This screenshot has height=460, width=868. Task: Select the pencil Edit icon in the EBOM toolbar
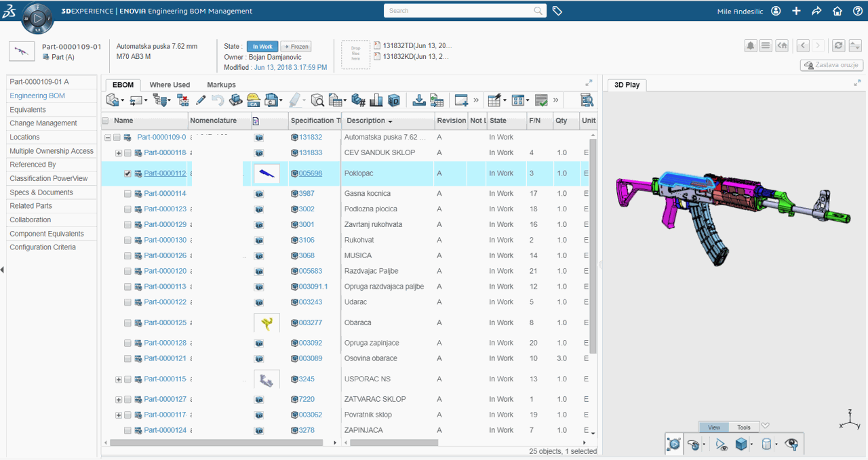[200, 100]
